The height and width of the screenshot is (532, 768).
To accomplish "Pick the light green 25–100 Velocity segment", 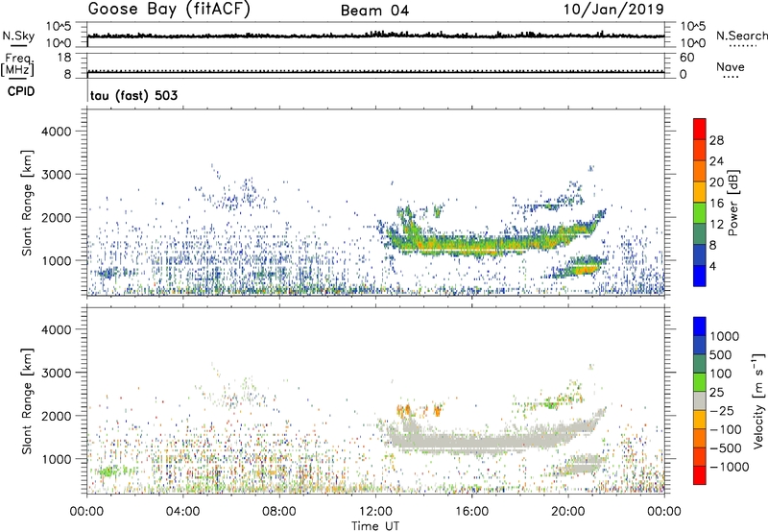I will tap(700, 382).
